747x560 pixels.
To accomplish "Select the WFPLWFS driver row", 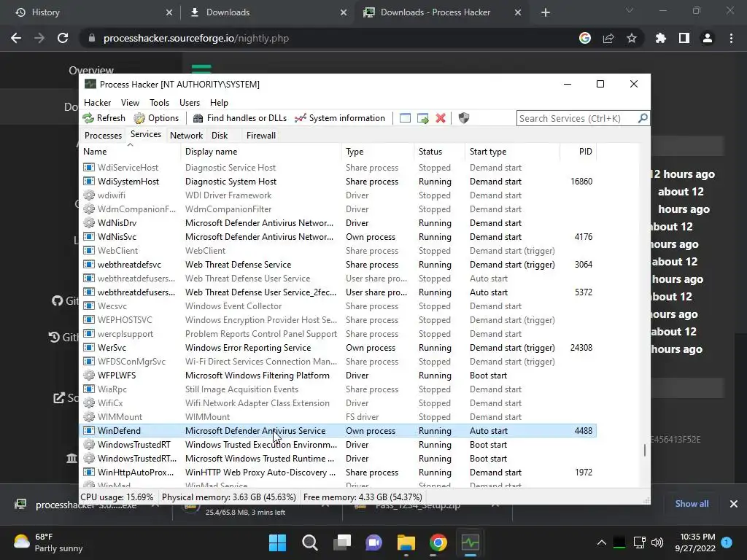I will [x=338, y=376].
